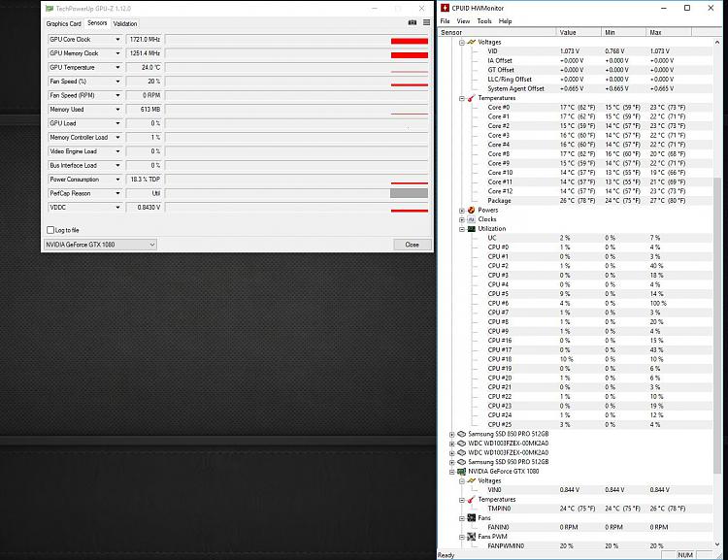Viewport: 728px width, 560px height.
Task: Click the Value column header
Action: (x=579, y=32)
